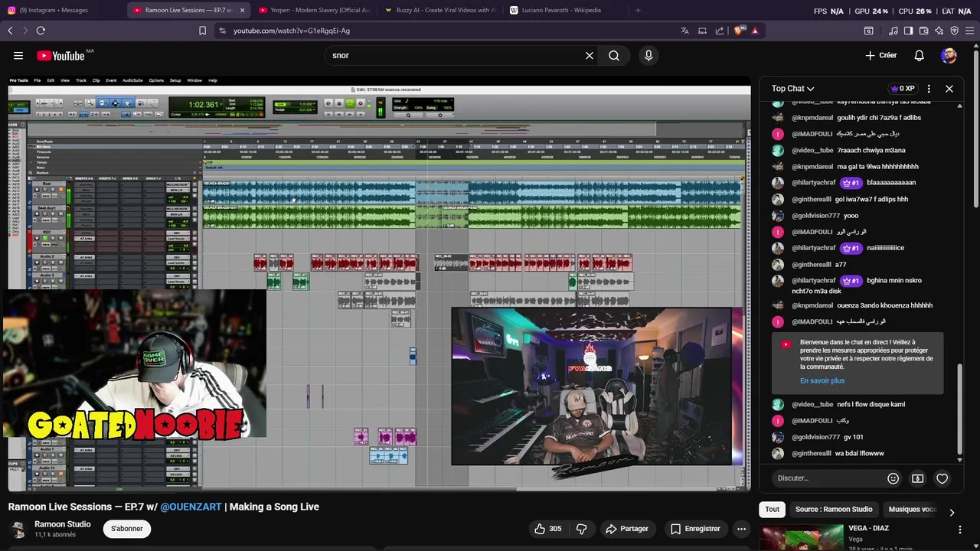Open the YouTube guide hamburger menu
980x551 pixels.
[18, 55]
